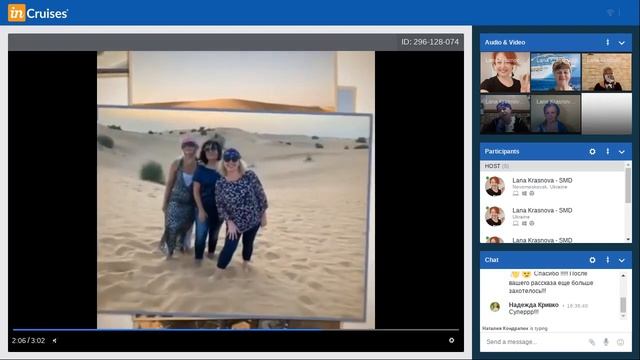
Task: Collapse the Participants panel
Action: tap(621, 152)
